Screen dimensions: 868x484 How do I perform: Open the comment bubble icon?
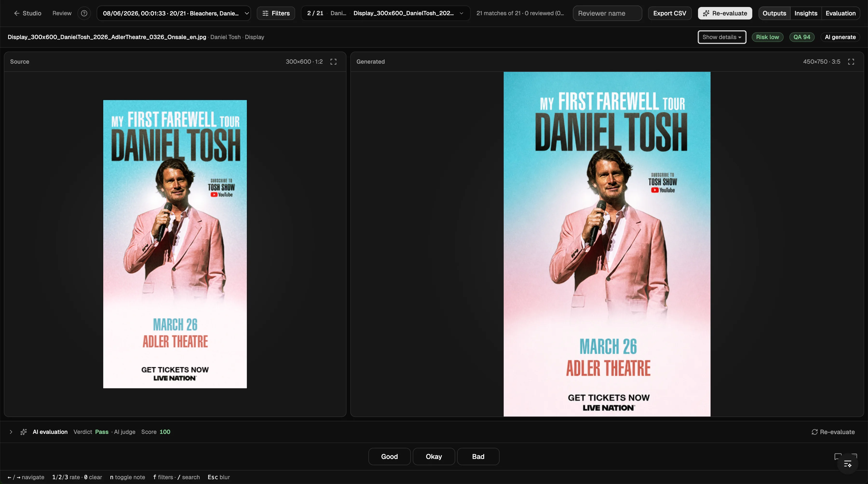[838, 456]
